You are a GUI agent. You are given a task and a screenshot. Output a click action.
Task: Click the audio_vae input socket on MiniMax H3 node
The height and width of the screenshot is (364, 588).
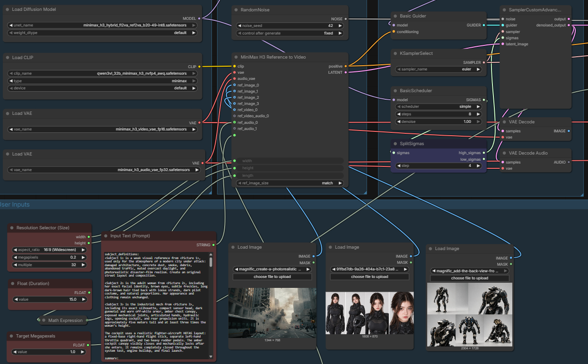coord(234,78)
